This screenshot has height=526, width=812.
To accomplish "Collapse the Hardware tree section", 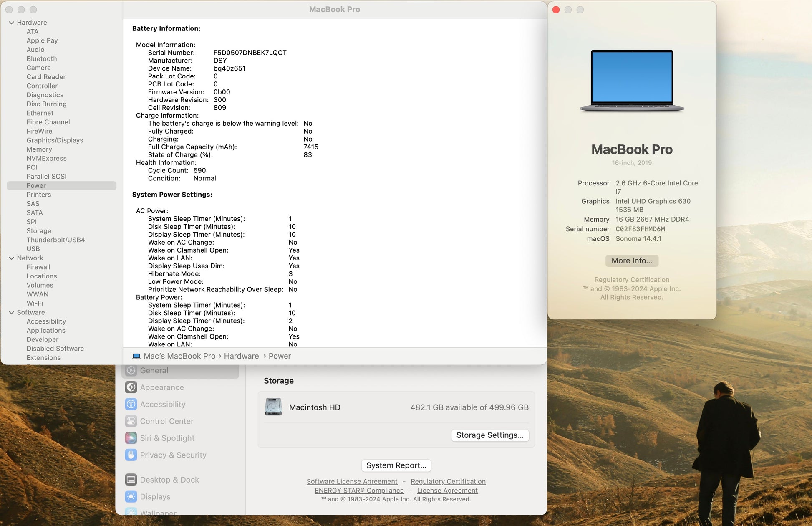I will [11, 23].
